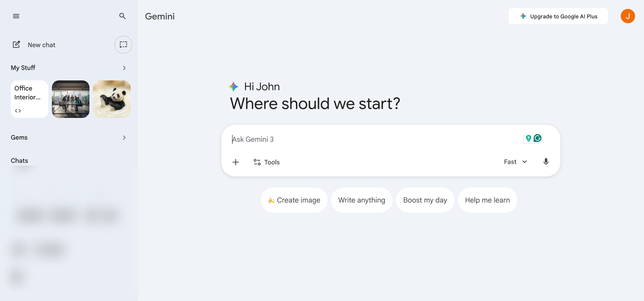
Task: Start a temporary chat with dashed icon
Action: 123,45
